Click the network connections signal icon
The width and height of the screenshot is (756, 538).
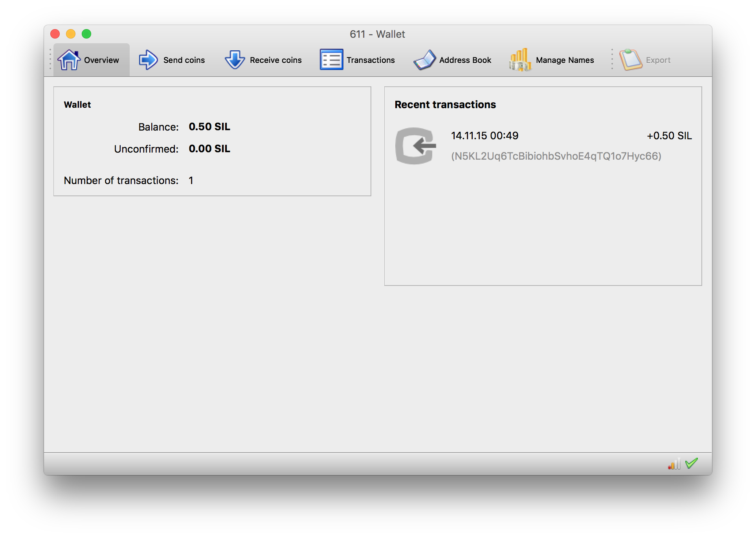[674, 464]
